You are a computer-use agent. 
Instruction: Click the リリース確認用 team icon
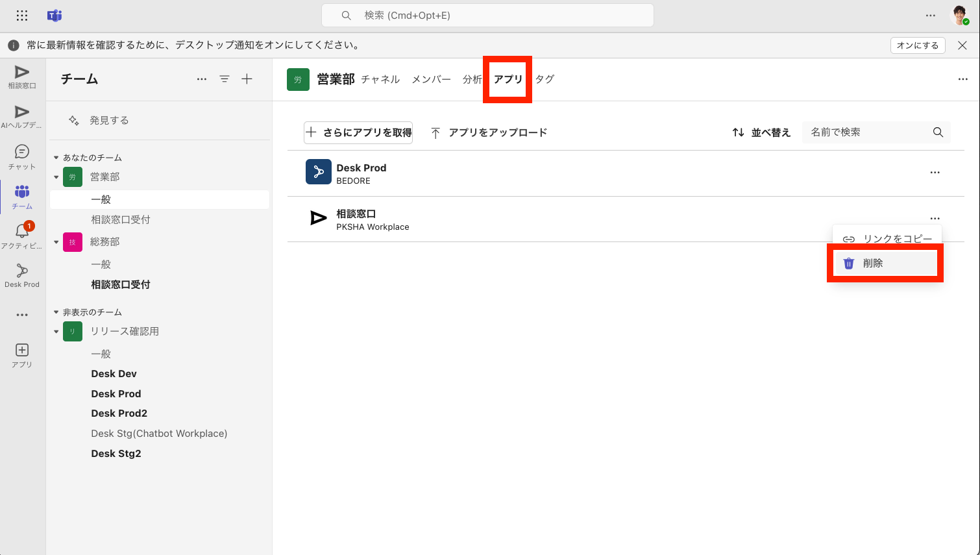tap(73, 332)
